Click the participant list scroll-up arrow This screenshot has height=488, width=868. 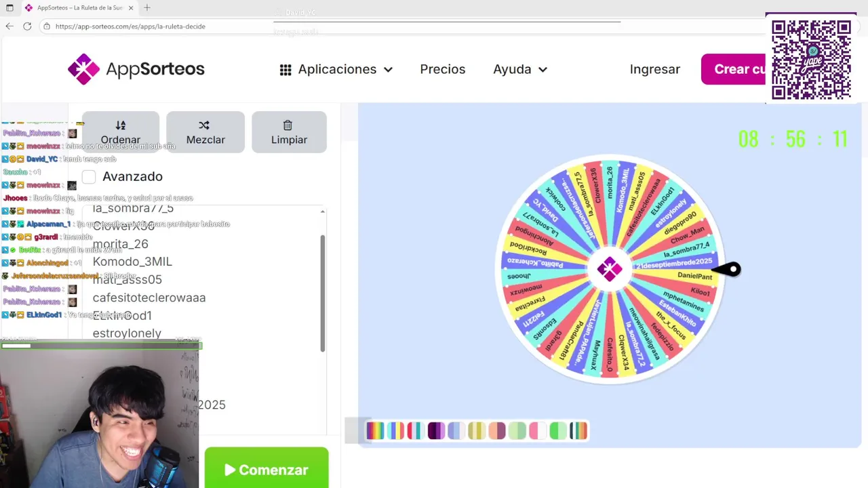322,212
